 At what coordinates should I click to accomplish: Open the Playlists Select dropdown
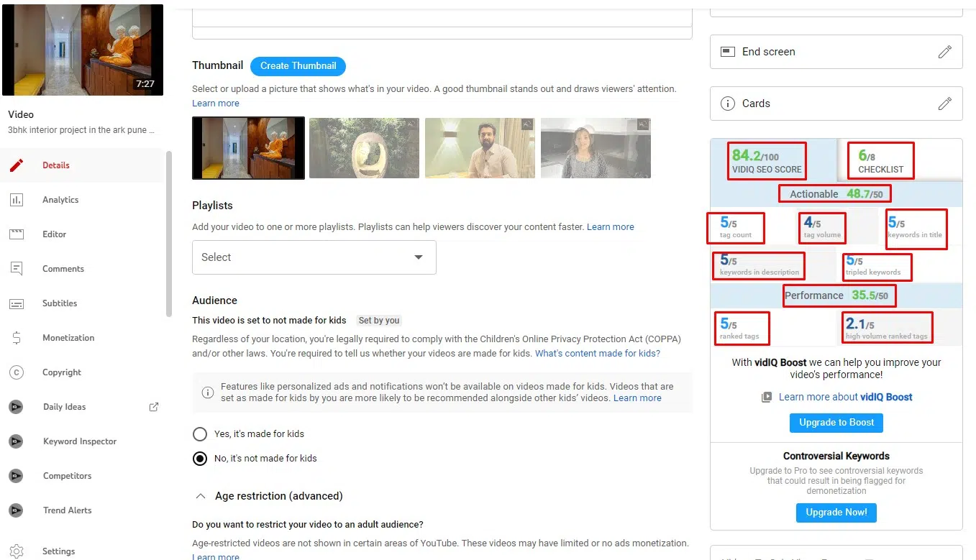pyautogui.click(x=314, y=257)
